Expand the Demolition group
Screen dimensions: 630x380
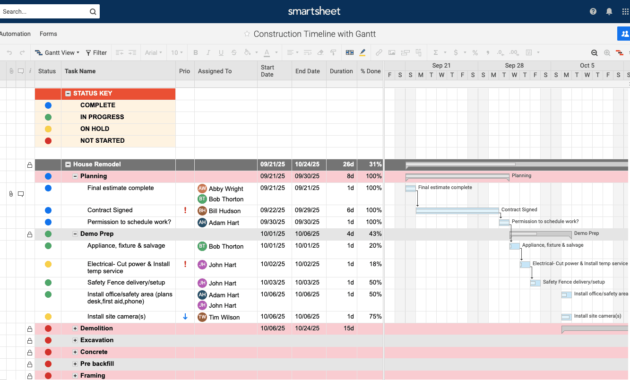tap(75, 329)
